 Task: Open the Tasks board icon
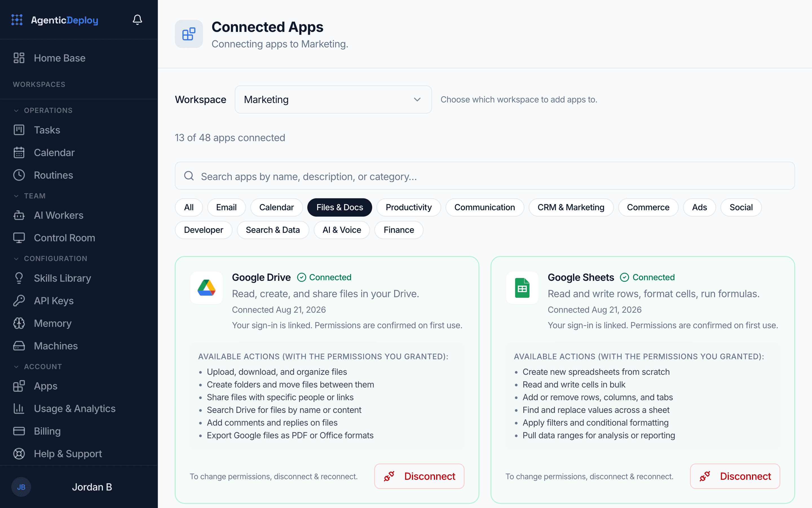pyautogui.click(x=19, y=130)
